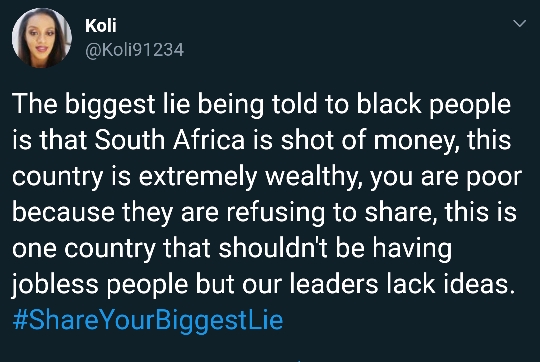Open the @Koli91234 handle link
This screenshot has width=540, height=362.
[x=134, y=50]
